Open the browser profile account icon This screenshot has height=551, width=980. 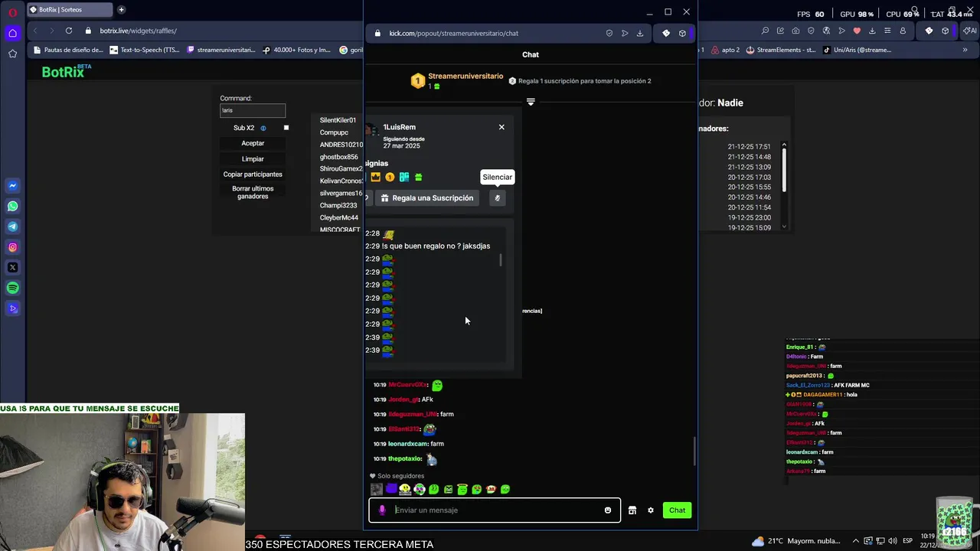click(903, 31)
